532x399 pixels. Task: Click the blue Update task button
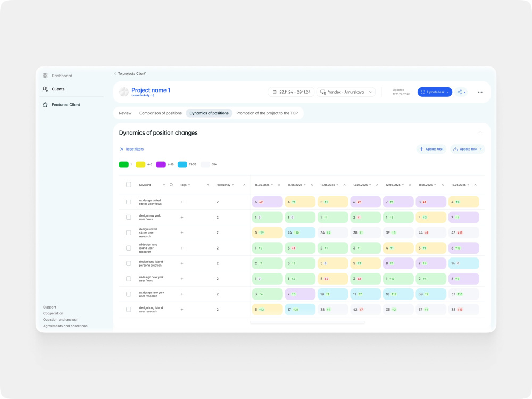click(435, 92)
